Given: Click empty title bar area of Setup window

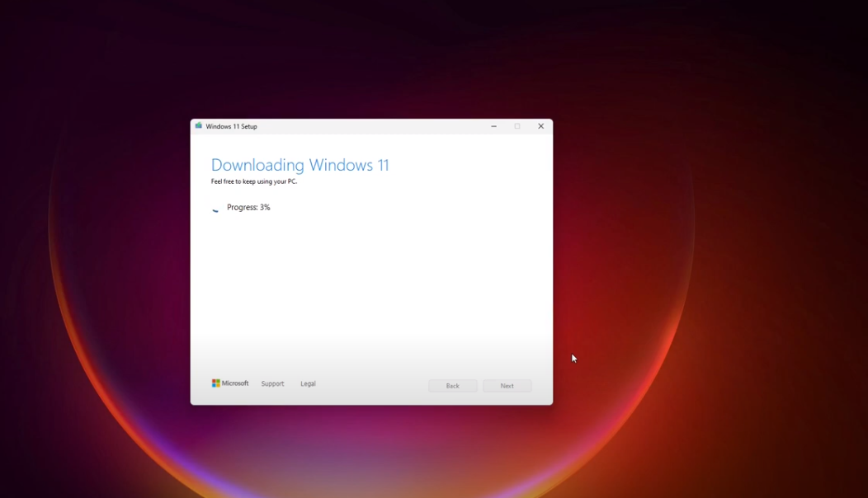Looking at the screenshot, I should (x=371, y=126).
